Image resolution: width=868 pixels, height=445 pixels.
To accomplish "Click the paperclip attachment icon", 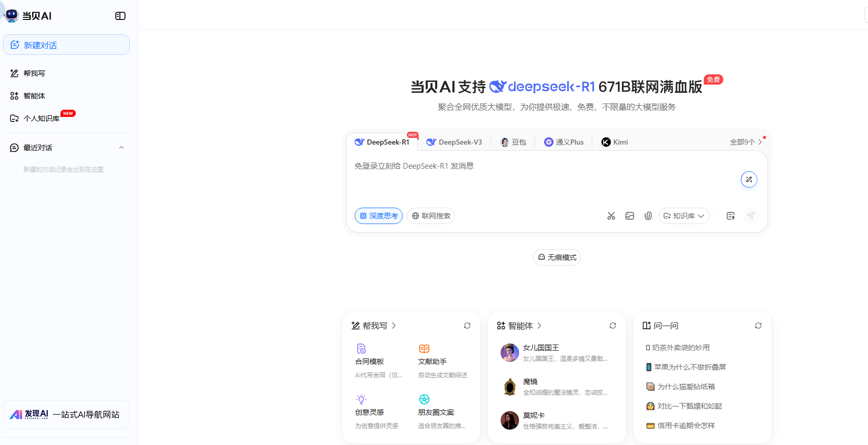I will (648, 216).
